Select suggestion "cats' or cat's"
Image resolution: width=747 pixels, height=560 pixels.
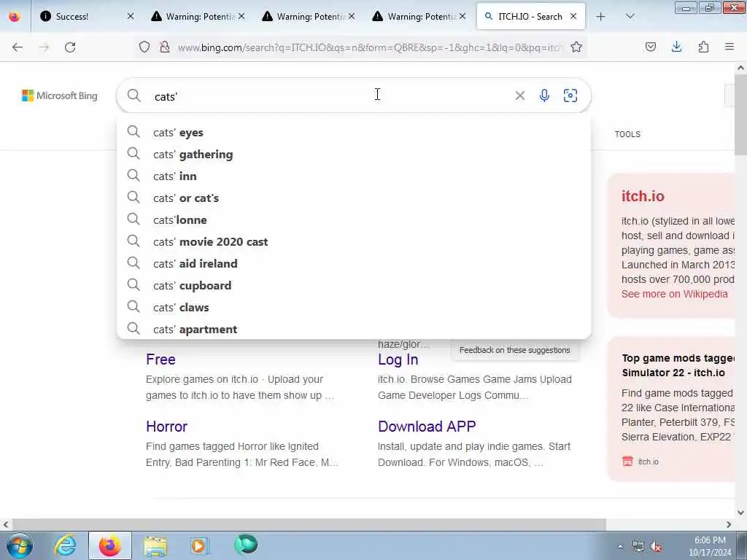[354, 198]
